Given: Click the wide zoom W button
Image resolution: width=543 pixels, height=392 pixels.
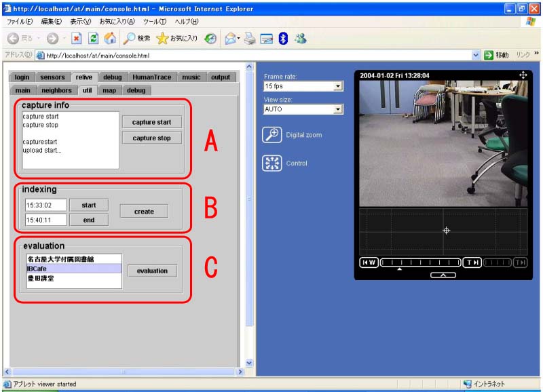Looking at the screenshot, I should 369,262.
